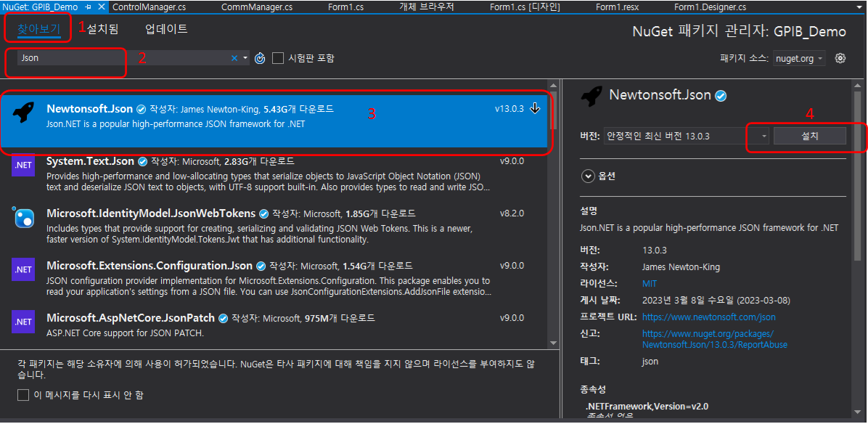Screen dimensions: 868x424
Task: Click the .NETFramework,Version=v2.0 dependency entry
Action: (x=647, y=407)
